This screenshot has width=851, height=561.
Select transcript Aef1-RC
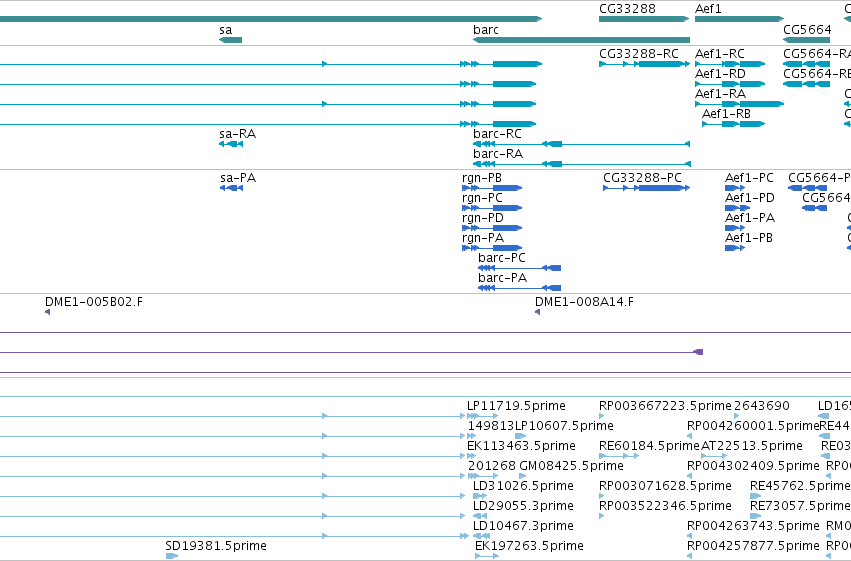click(x=730, y=64)
